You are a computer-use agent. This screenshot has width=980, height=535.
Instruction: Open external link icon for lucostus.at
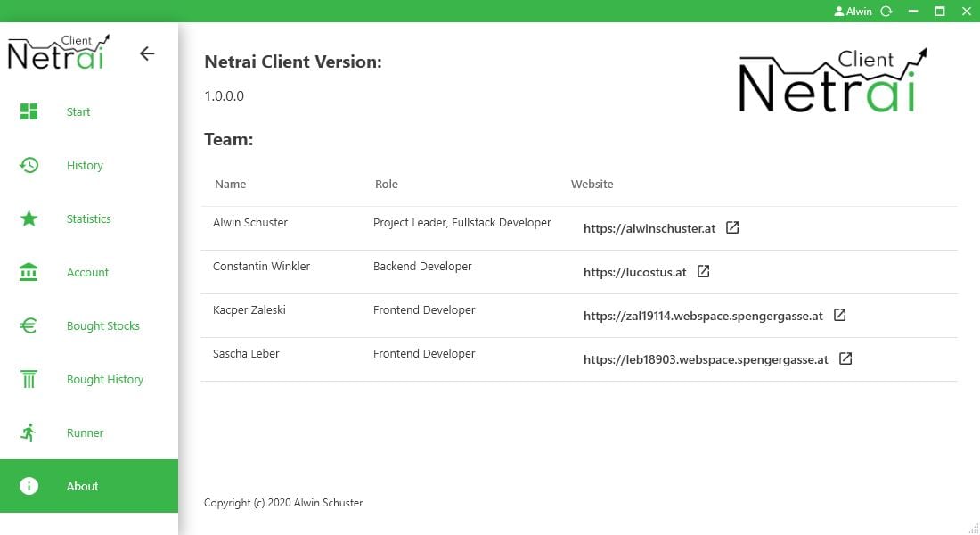(x=703, y=272)
